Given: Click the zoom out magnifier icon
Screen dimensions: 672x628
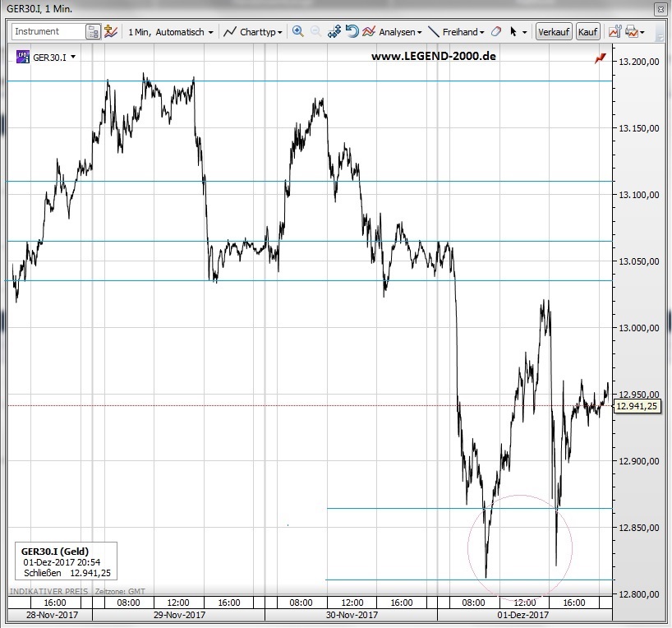Looking at the screenshot, I should [x=315, y=32].
